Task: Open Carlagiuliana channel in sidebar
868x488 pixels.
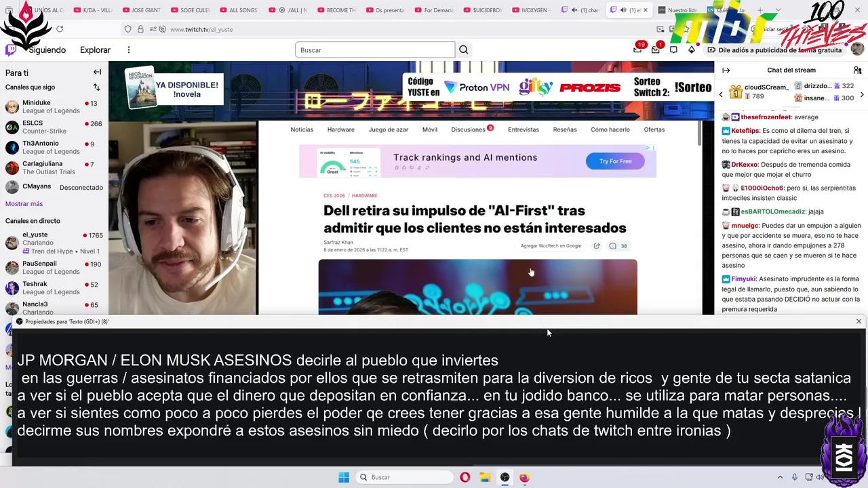Action: [54, 168]
